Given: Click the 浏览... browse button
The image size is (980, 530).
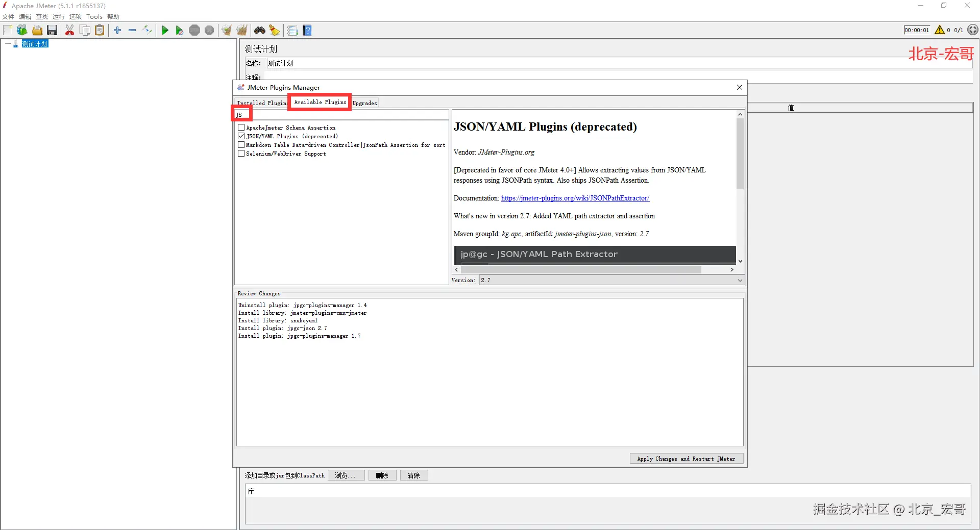Looking at the screenshot, I should 346,475.
